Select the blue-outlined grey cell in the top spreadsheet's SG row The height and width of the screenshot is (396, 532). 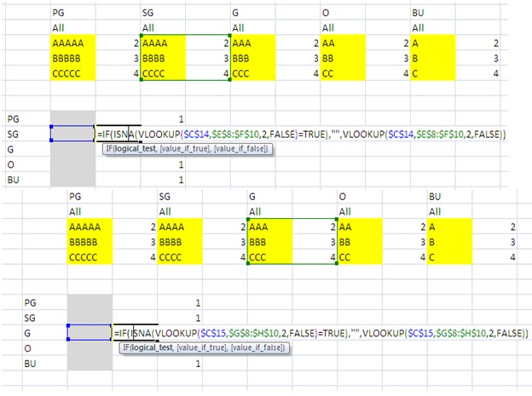(72, 134)
